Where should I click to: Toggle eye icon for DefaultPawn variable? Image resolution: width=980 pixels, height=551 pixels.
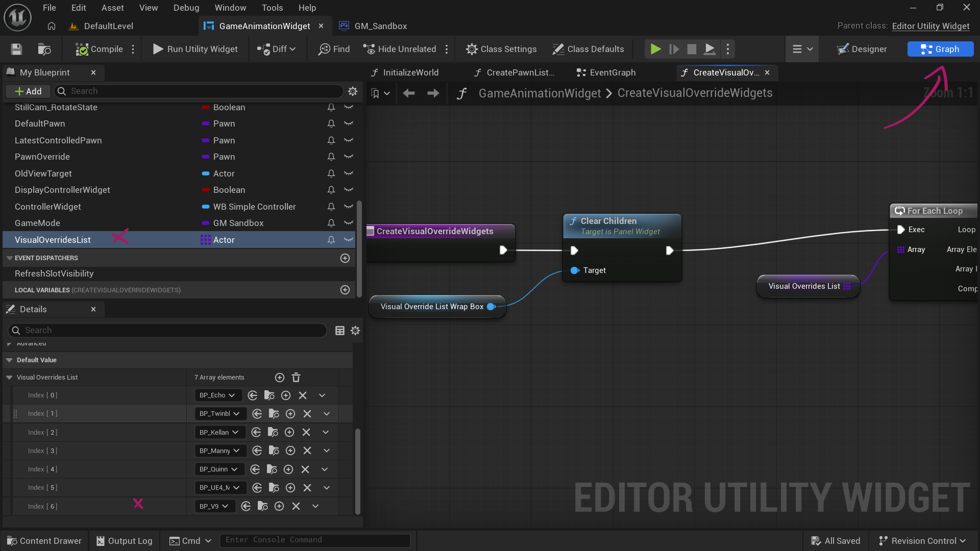point(349,123)
